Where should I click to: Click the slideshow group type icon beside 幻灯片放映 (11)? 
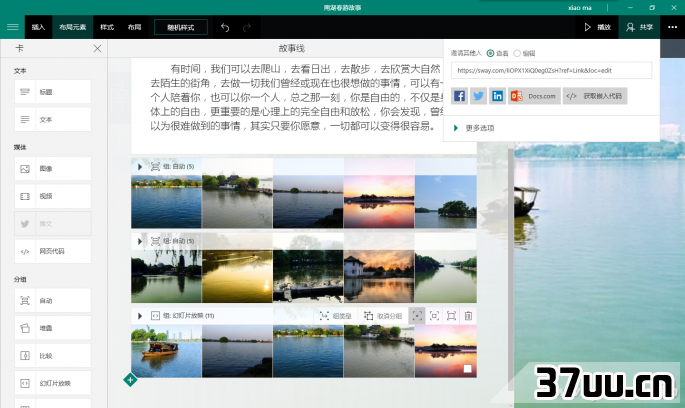155,316
